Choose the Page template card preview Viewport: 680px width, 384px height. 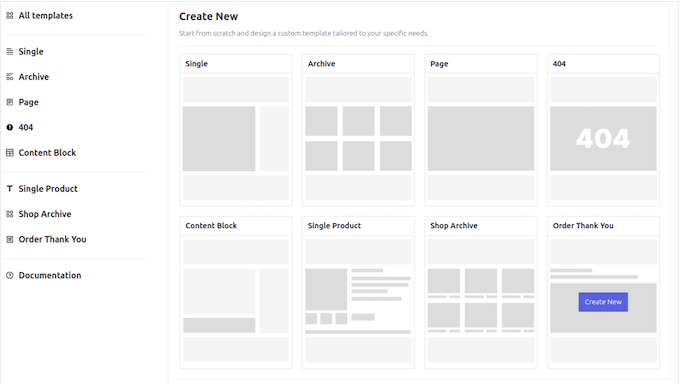point(481,138)
